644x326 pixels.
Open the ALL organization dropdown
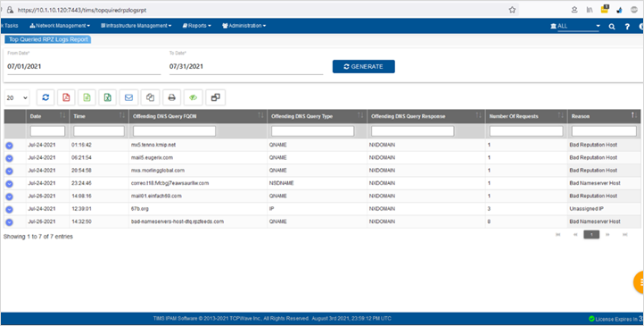point(578,26)
